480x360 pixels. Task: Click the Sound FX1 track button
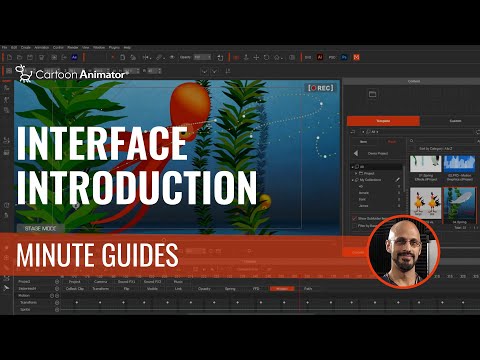[126, 282]
